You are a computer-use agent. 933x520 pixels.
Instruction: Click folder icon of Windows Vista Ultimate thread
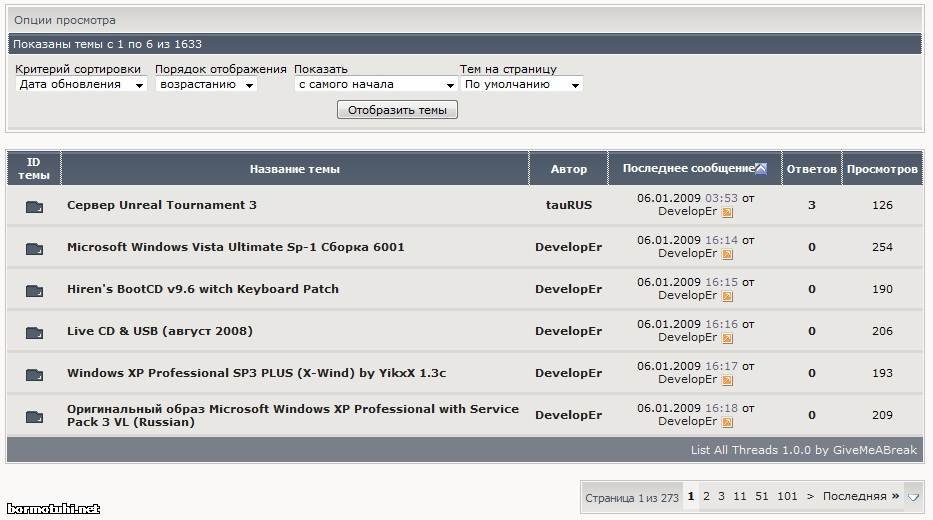(x=34, y=248)
